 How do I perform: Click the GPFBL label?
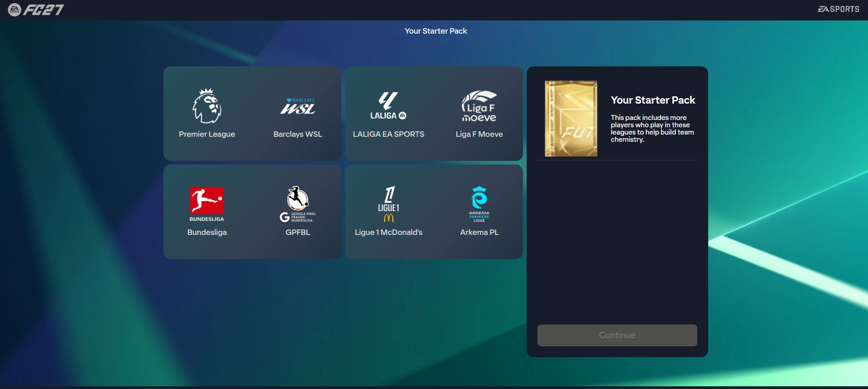tap(298, 232)
